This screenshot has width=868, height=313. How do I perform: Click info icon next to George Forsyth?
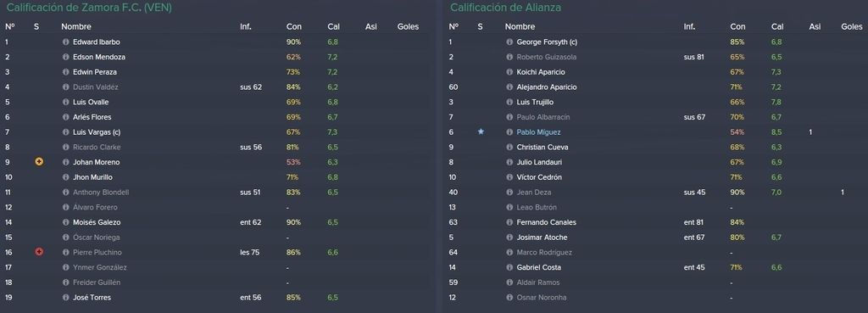pyautogui.click(x=509, y=42)
